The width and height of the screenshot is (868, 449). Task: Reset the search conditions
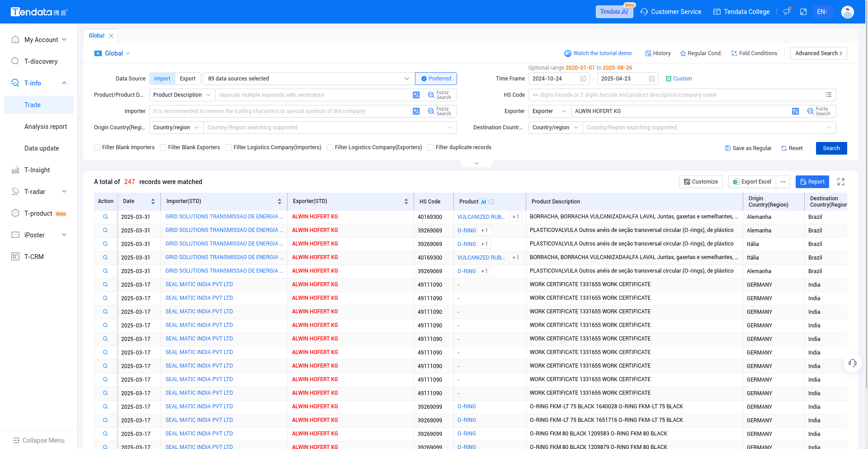coord(792,148)
